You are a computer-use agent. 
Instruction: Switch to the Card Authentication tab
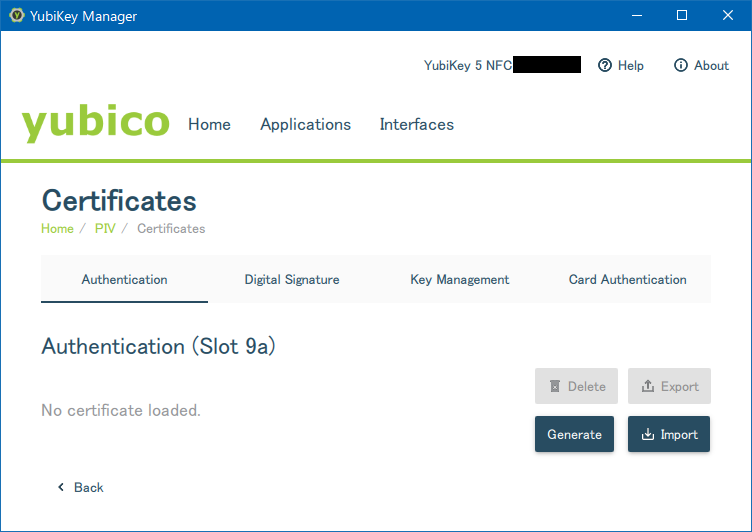tap(627, 279)
